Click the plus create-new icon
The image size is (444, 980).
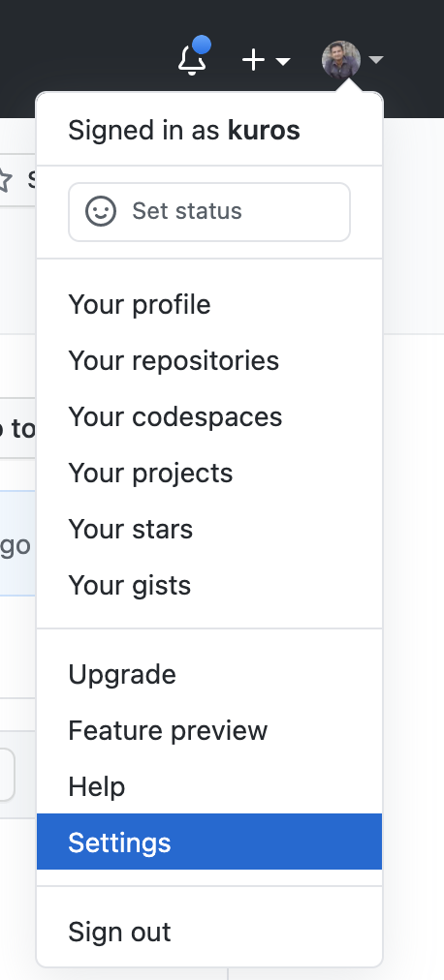click(x=253, y=61)
